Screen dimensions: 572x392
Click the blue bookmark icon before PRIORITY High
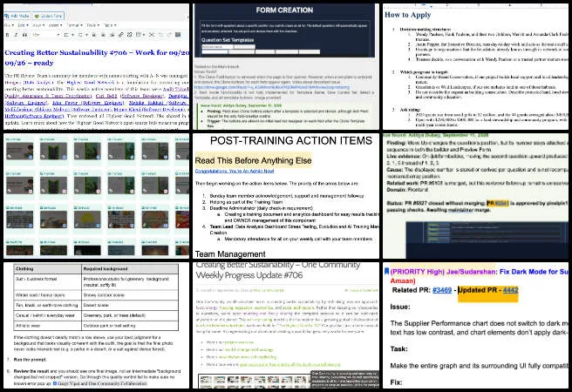coord(386,272)
